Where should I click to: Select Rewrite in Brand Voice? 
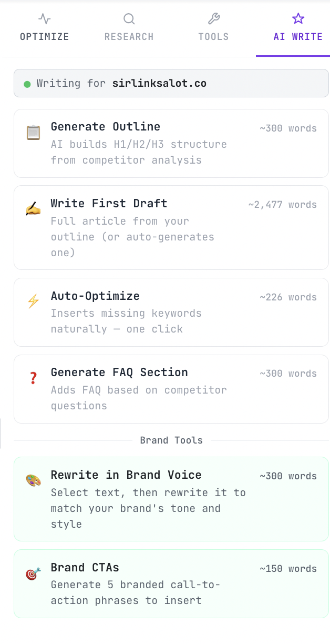tap(171, 499)
